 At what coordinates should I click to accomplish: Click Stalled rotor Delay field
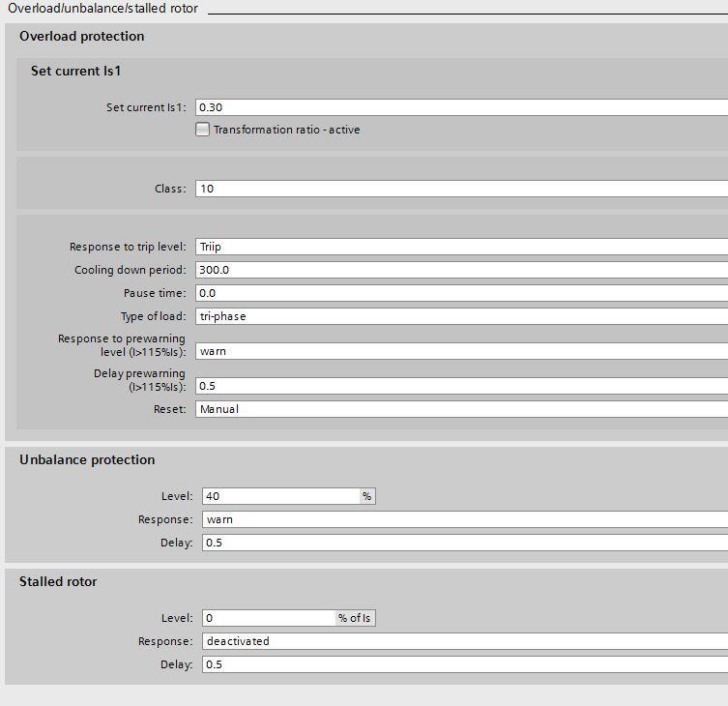[x=465, y=664]
